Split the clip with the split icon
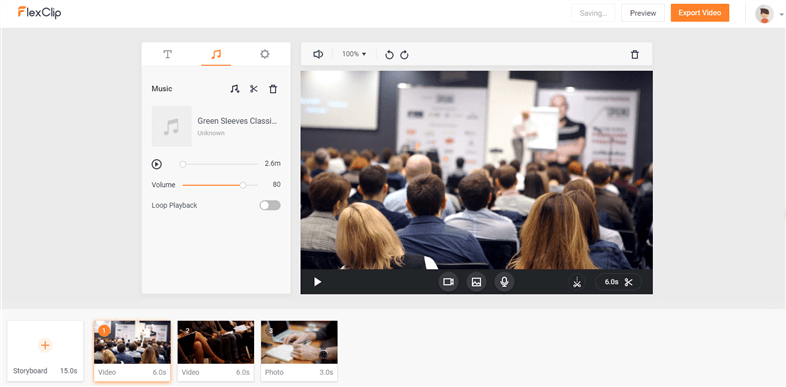Viewport: 786px width, 387px height. pos(577,282)
